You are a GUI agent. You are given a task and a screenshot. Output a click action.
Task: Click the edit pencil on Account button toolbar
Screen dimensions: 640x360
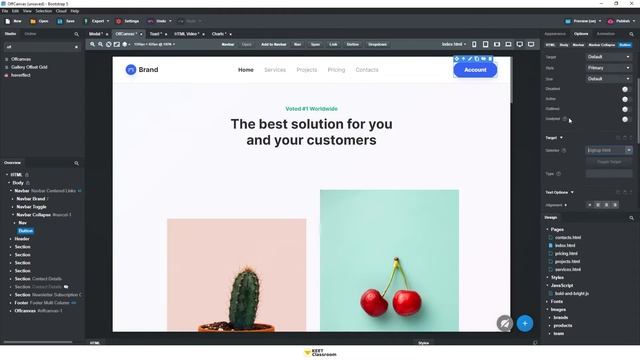470,59
